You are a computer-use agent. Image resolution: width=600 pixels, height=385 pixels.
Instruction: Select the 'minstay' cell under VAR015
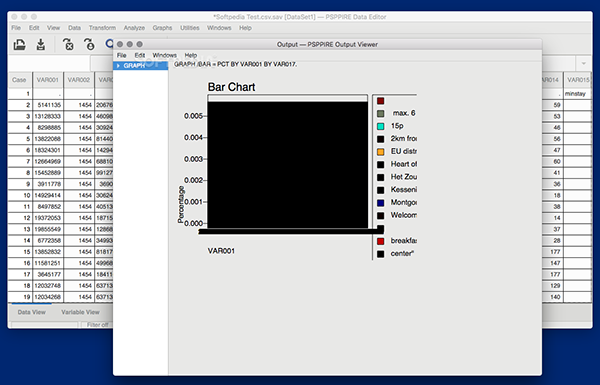(578, 94)
